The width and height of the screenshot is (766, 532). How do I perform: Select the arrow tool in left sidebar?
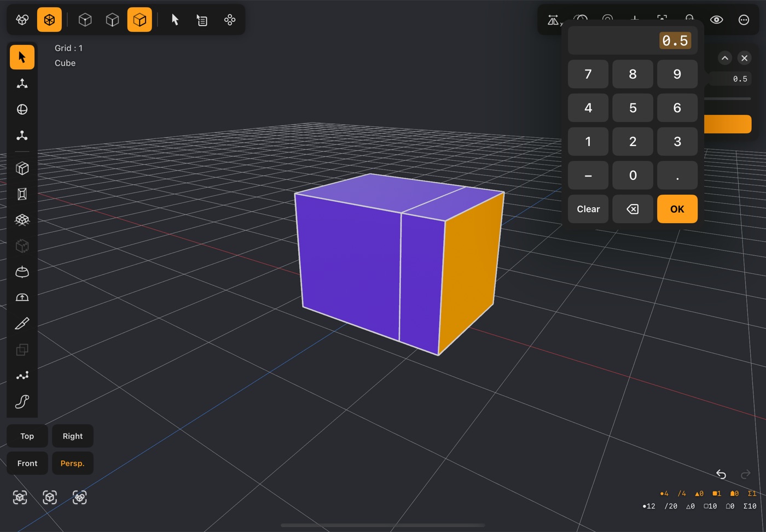pyautogui.click(x=22, y=57)
